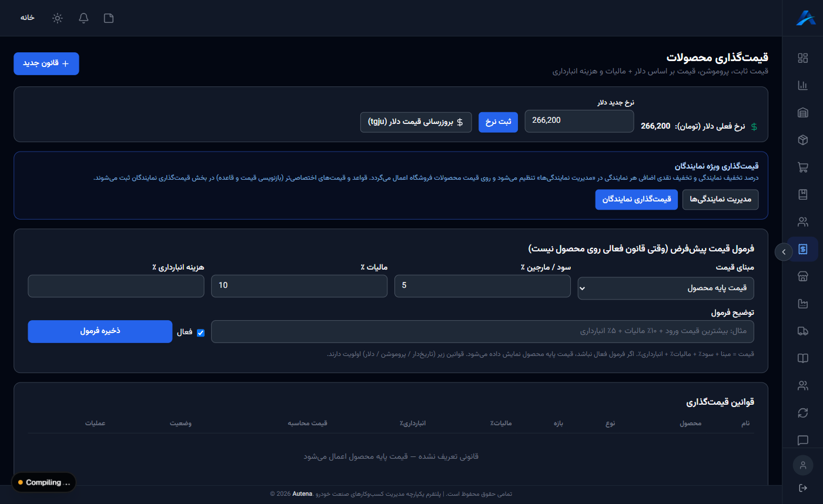Open the warehouse icon in sidebar
This screenshot has height=504, width=823.
(802, 113)
